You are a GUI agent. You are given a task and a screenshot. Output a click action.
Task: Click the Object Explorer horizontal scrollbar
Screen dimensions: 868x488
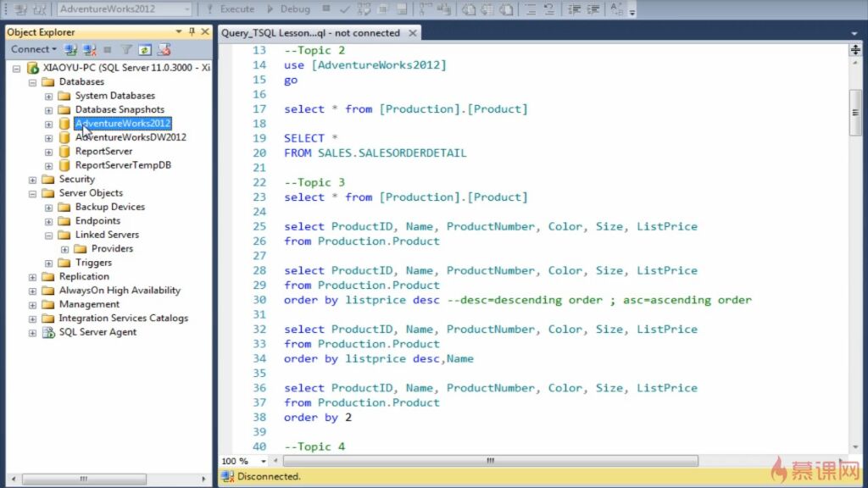(84, 480)
